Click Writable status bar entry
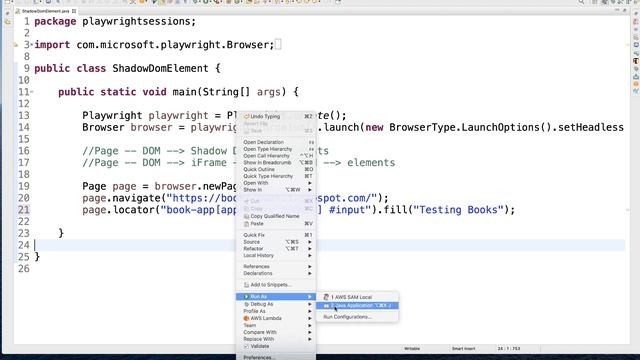This screenshot has width=640, height=360. point(412,349)
